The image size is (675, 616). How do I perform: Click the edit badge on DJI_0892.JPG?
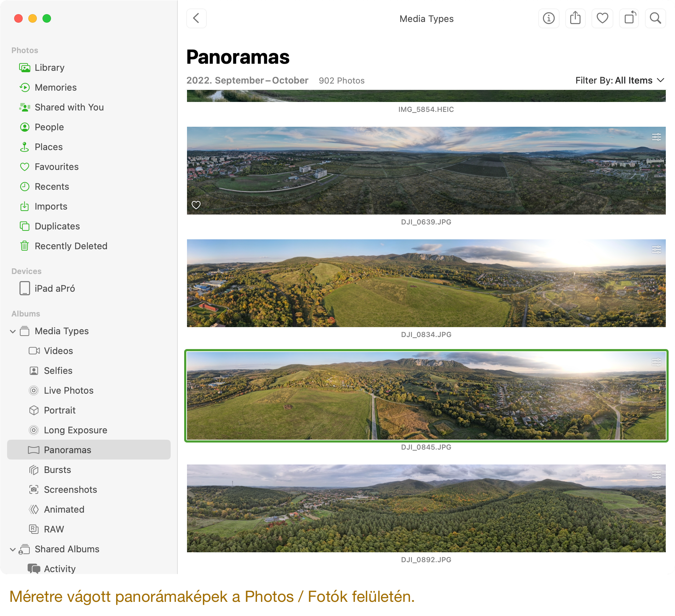pyautogui.click(x=656, y=475)
